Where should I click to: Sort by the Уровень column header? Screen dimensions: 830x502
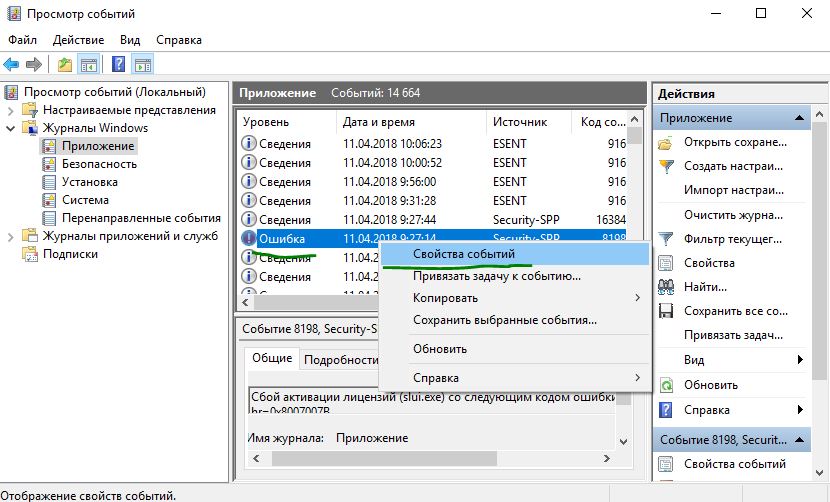[x=286, y=122]
